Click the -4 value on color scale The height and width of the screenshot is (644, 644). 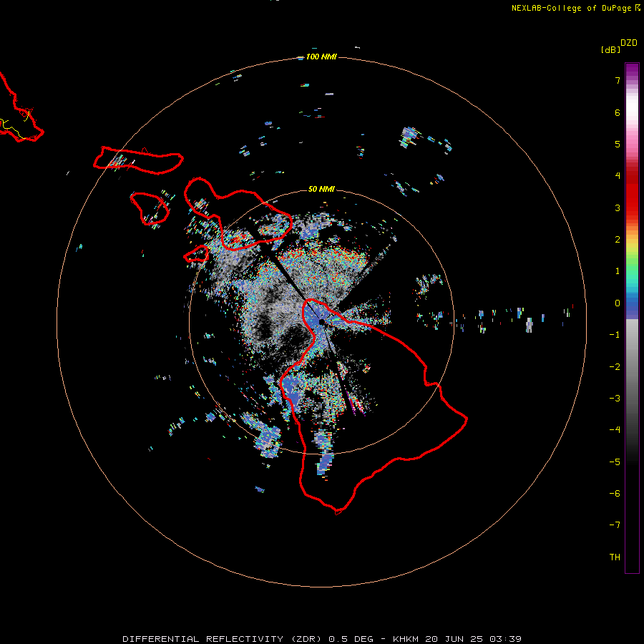click(615, 430)
